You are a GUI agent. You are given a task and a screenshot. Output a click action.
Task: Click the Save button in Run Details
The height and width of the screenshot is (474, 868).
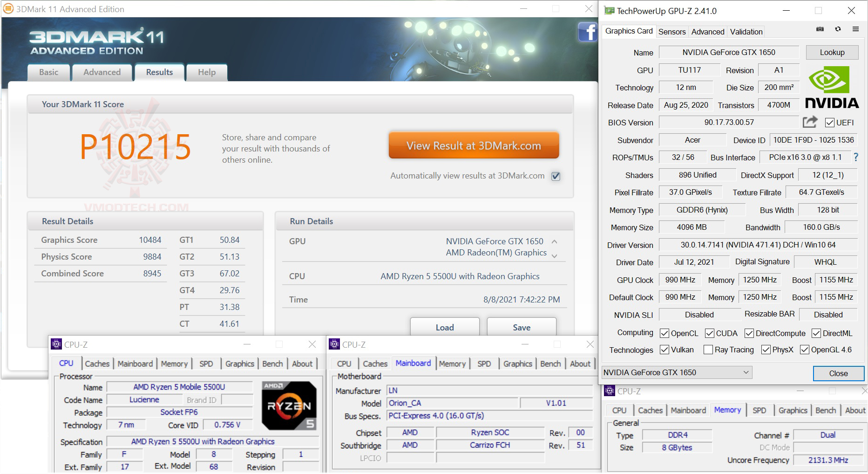tap(522, 327)
